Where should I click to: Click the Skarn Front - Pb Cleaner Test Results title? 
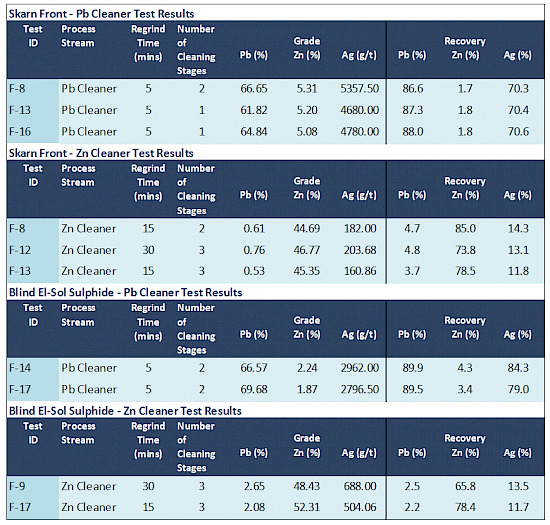click(101, 14)
